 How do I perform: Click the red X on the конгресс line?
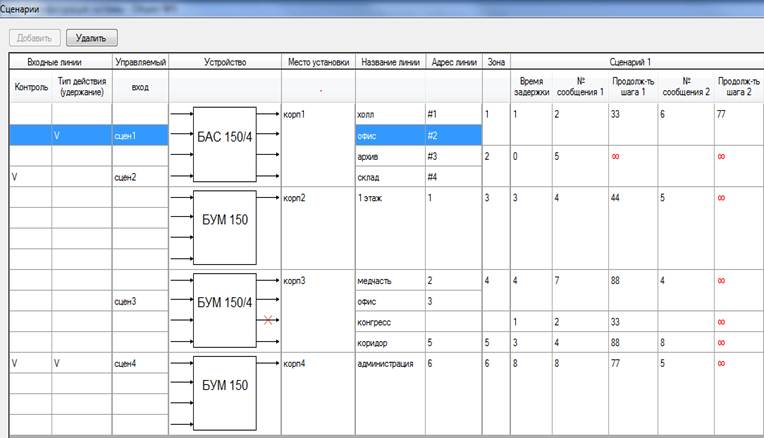point(267,321)
